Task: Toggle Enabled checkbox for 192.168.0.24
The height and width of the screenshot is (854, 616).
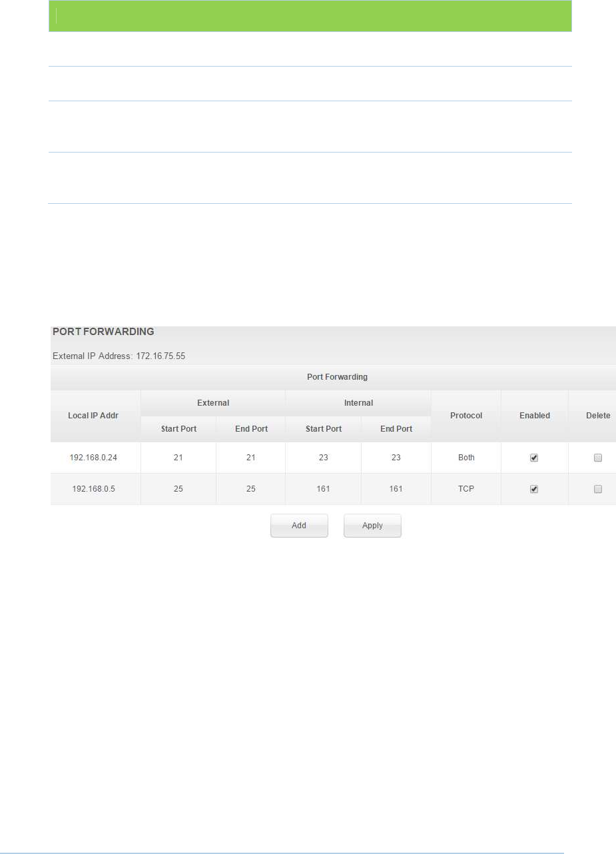Action: click(x=534, y=458)
